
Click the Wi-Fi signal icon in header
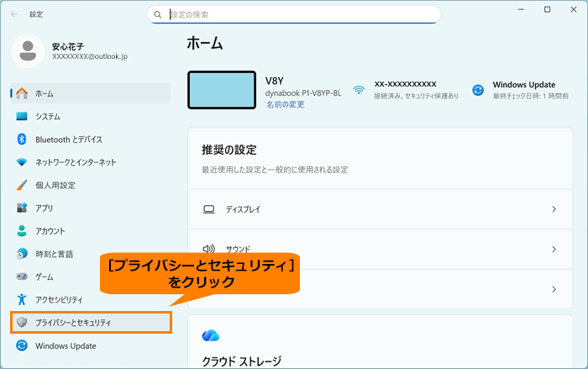(359, 90)
